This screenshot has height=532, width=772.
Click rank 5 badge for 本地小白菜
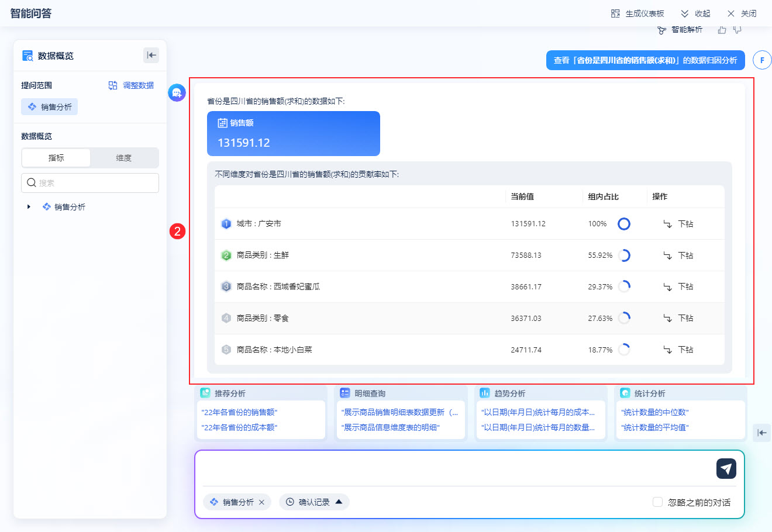point(226,350)
